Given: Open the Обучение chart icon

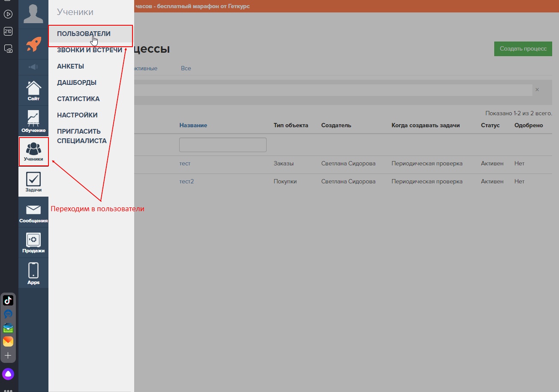Looking at the screenshot, I should 33,121.
